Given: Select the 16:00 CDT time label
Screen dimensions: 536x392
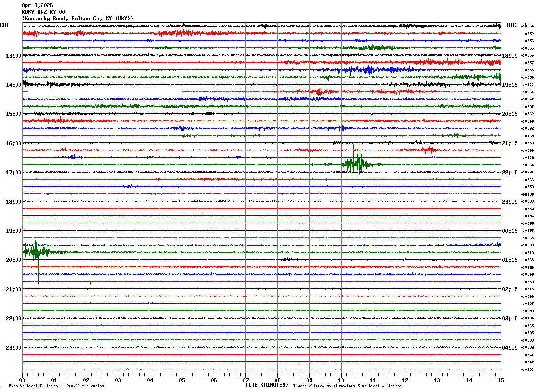Looking at the screenshot, I should coord(13,143).
